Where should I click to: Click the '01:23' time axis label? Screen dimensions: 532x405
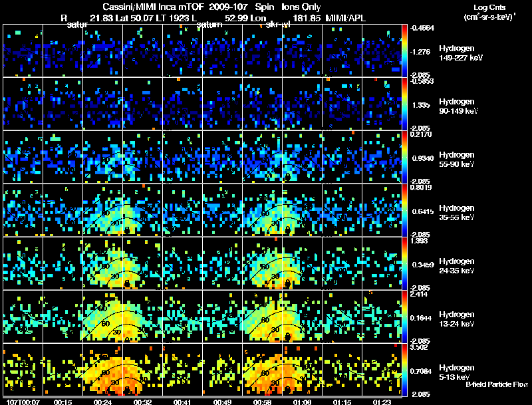pyautogui.click(x=382, y=402)
